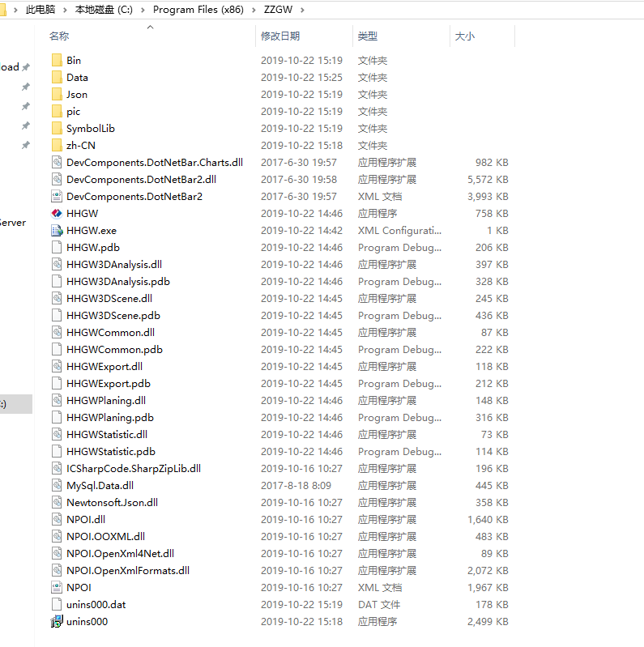Select the HHGW3DScene.dll file name

tap(109, 298)
